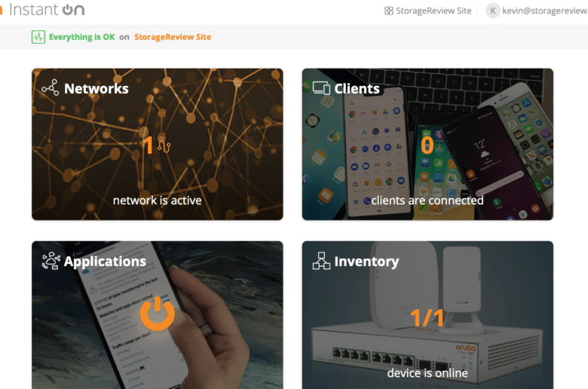588x389 pixels.
Task: Click the wired network icon beside count 1
Action: 164,145
